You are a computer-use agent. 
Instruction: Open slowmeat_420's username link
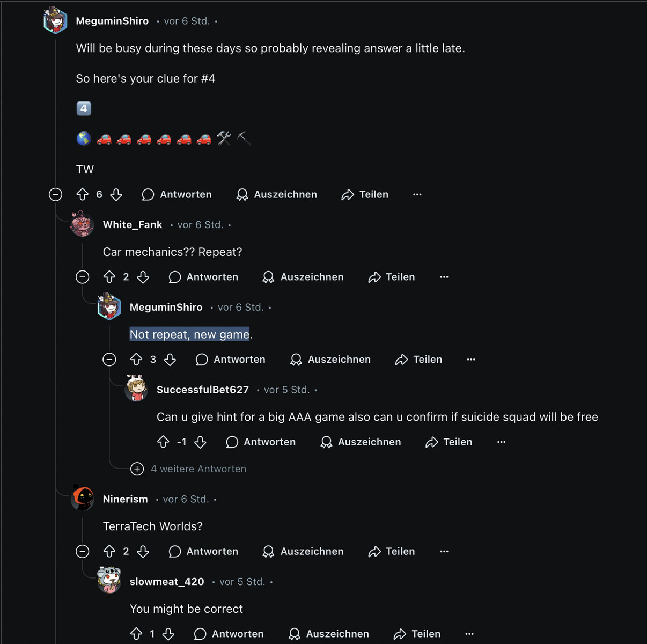coord(167,582)
